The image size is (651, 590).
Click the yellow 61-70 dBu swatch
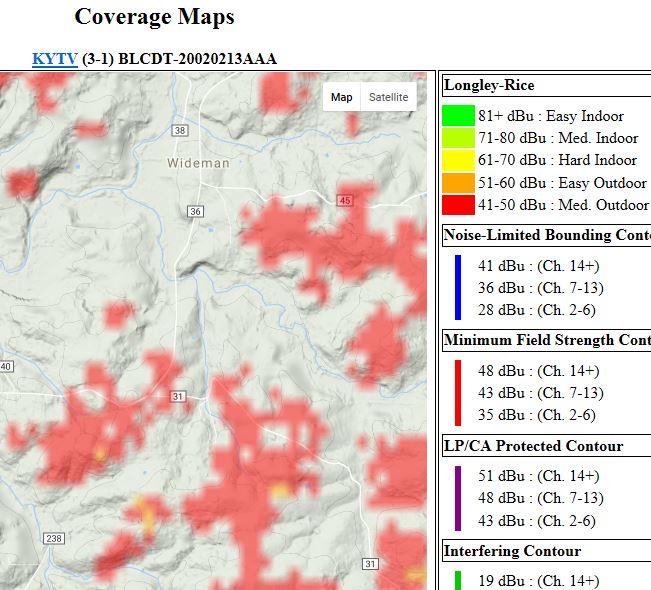click(x=458, y=160)
